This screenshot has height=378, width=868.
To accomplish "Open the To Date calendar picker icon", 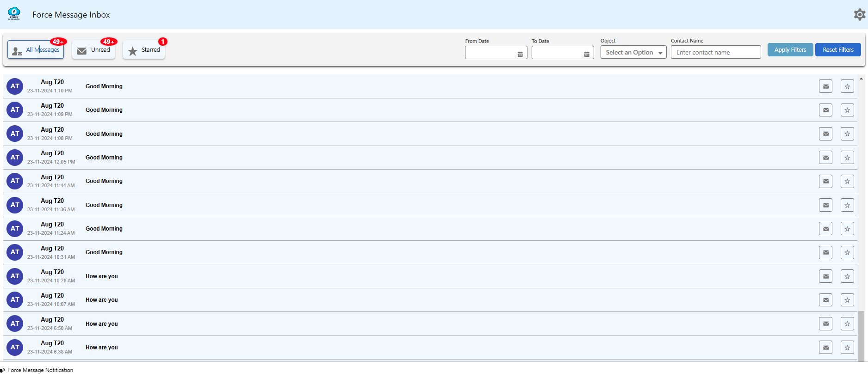I will [x=587, y=54].
